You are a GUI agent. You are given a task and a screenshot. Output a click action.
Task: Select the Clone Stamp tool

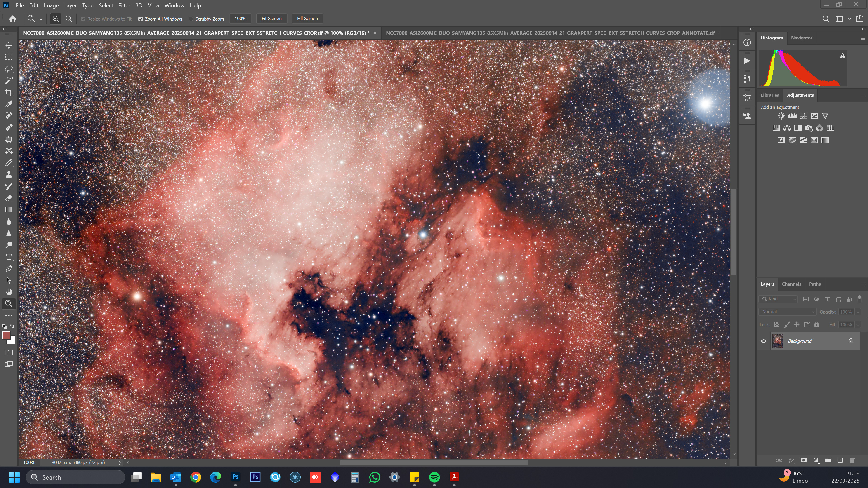(9, 174)
